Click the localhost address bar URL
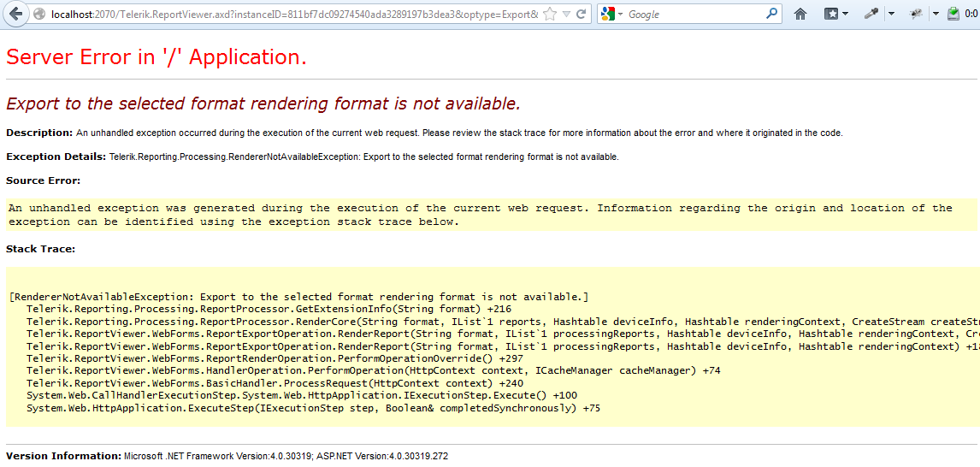Viewport: 980px width, 467px height. (292, 14)
